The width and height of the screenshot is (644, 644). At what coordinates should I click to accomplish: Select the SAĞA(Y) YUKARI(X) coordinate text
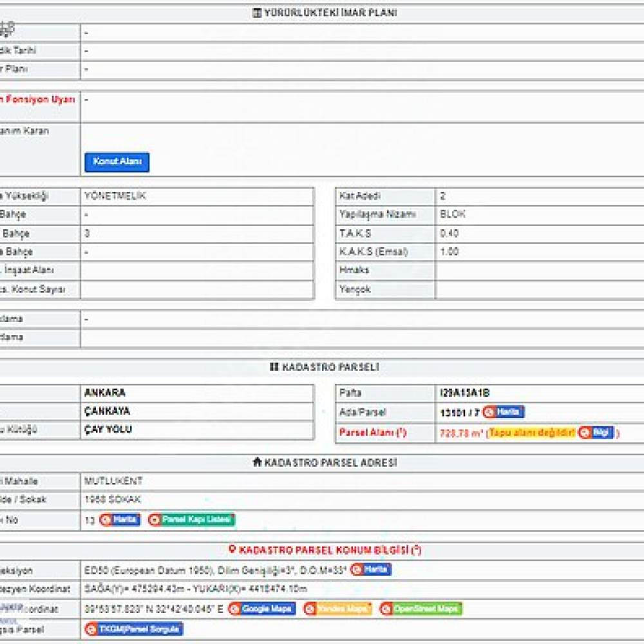[x=196, y=589]
